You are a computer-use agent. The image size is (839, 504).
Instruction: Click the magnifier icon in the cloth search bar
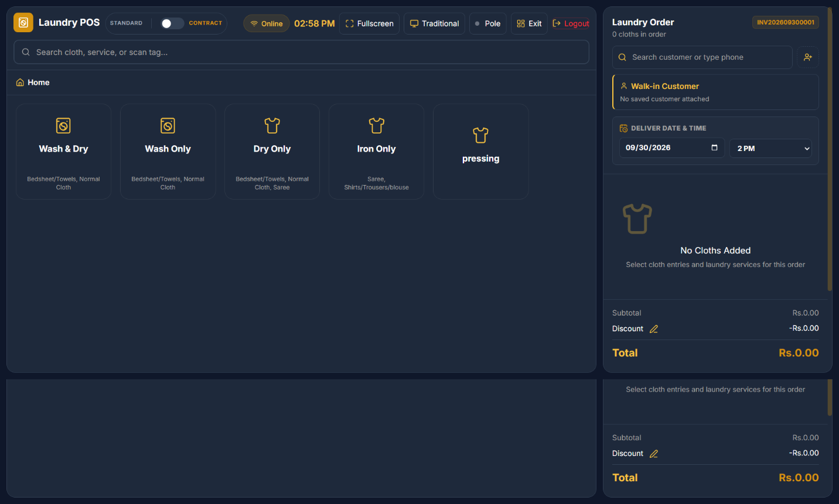[x=26, y=52]
